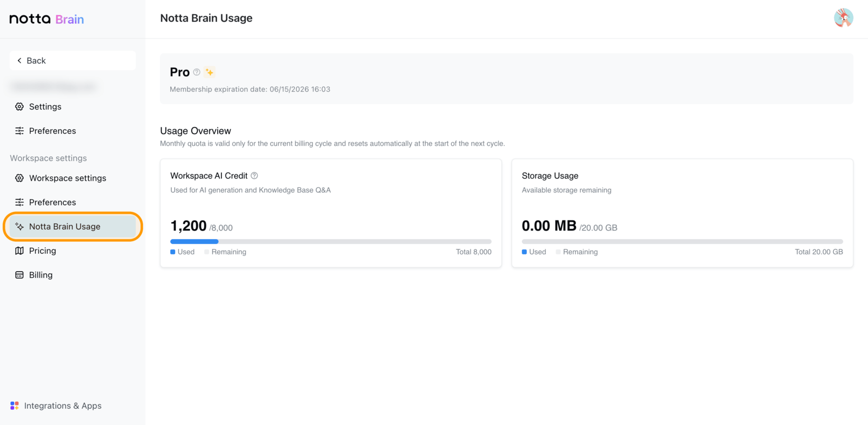The height and width of the screenshot is (425, 868).
Task: Click the map icon beside Pricing
Action: (x=20, y=251)
